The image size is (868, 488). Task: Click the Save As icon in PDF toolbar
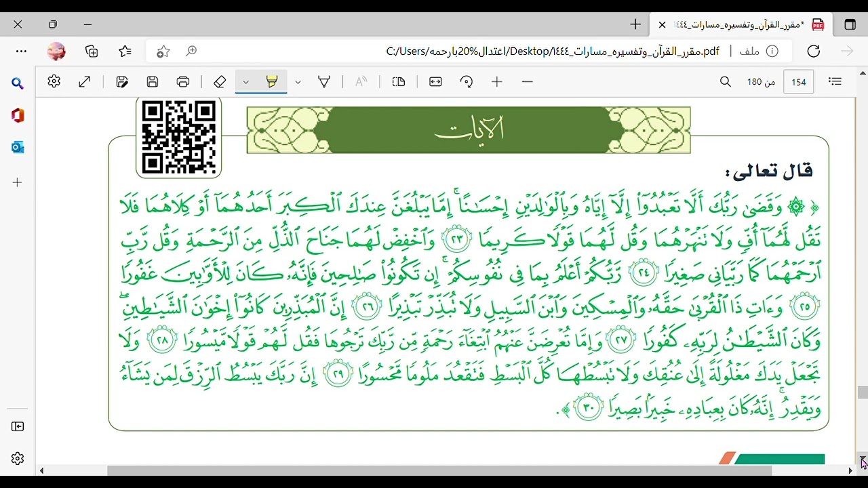(122, 81)
